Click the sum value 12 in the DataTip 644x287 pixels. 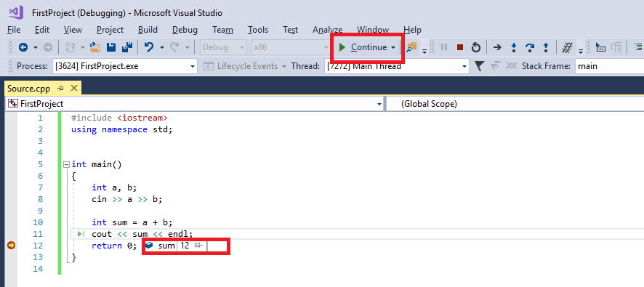pyautogui.click(x=185, y=246)
